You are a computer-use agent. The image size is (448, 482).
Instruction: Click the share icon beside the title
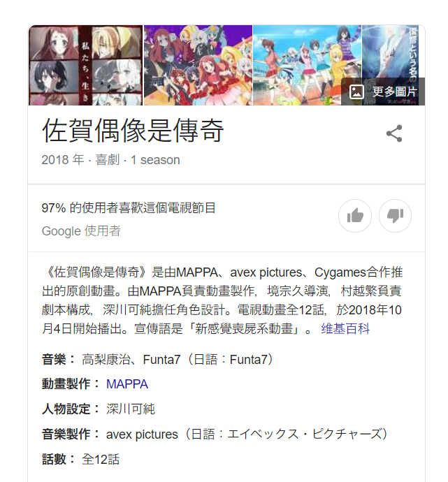(x=394, y=133)
